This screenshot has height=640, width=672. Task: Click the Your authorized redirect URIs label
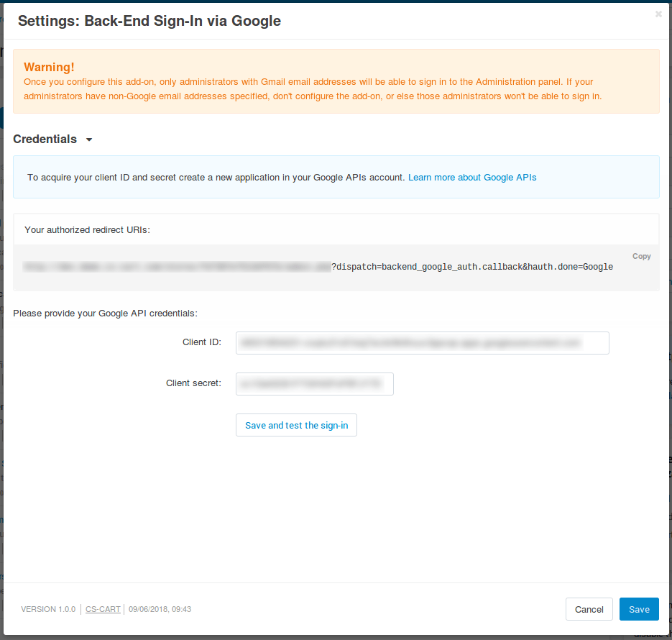[87, 230]
